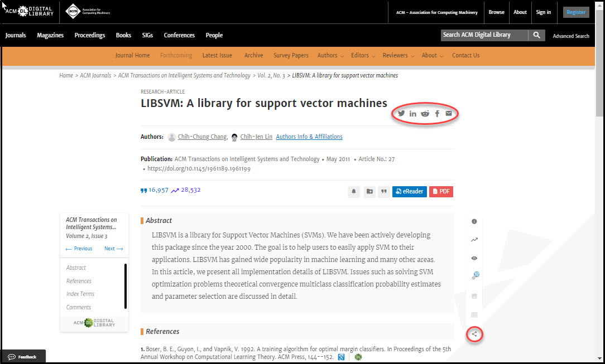605x364 pixels.
Task: Open the SIGs menu
Action: pyautogui.click(x=147, y=35)
